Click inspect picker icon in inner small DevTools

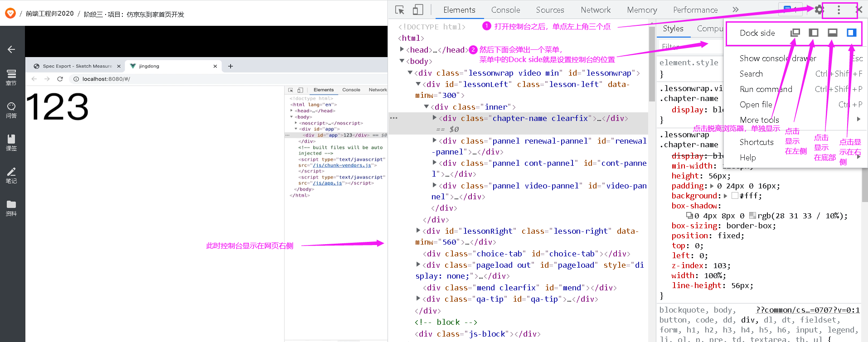[291, 90]
